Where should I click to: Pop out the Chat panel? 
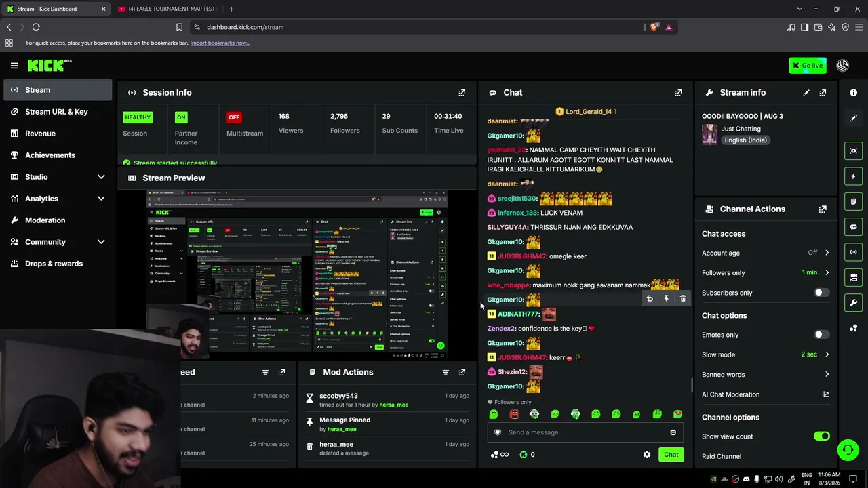click(678, 92)
